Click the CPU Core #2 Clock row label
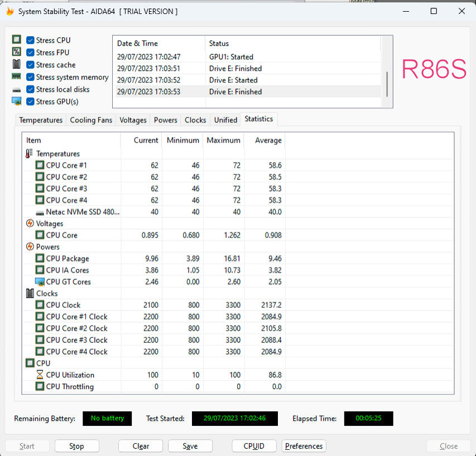The image size is (476, 456). 76,328
